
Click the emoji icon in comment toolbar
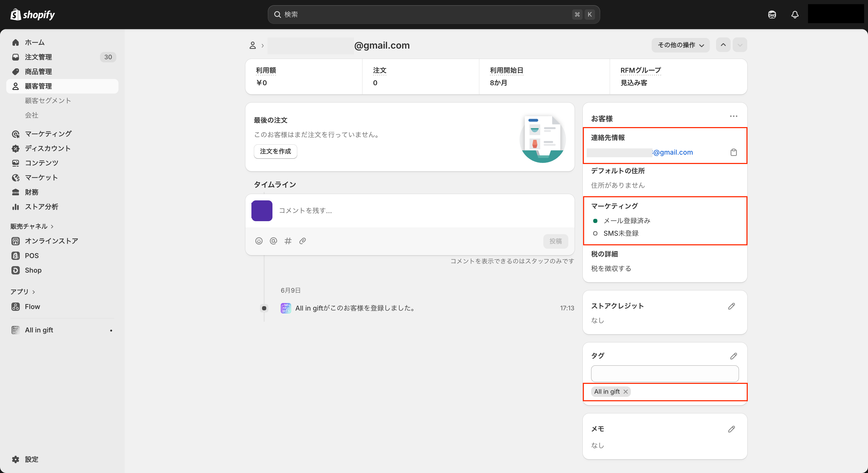259,241
